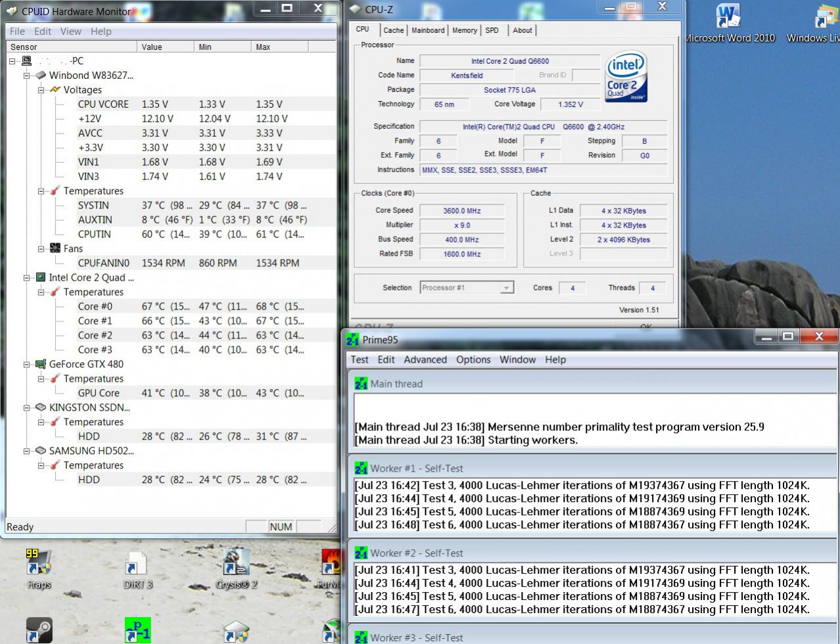Open Advanced menu in Prime95
The width and height of the screenshot is (840, 644).
tap(425, 359)
